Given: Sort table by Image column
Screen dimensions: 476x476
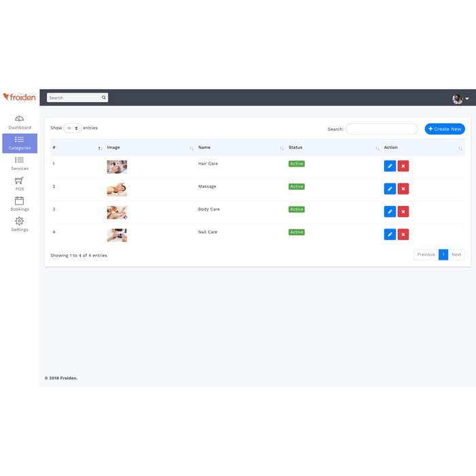Looking at the screenshot, I should 150,148.
